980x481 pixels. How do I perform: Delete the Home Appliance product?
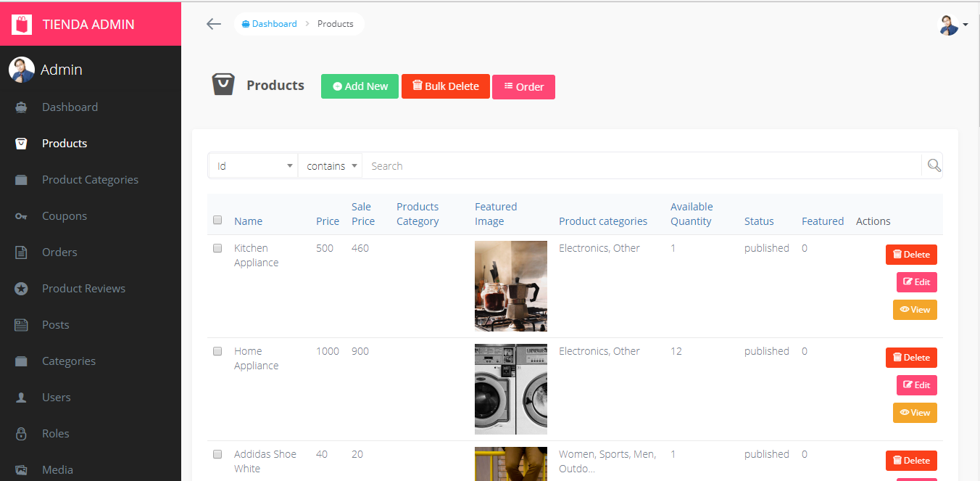911,358
